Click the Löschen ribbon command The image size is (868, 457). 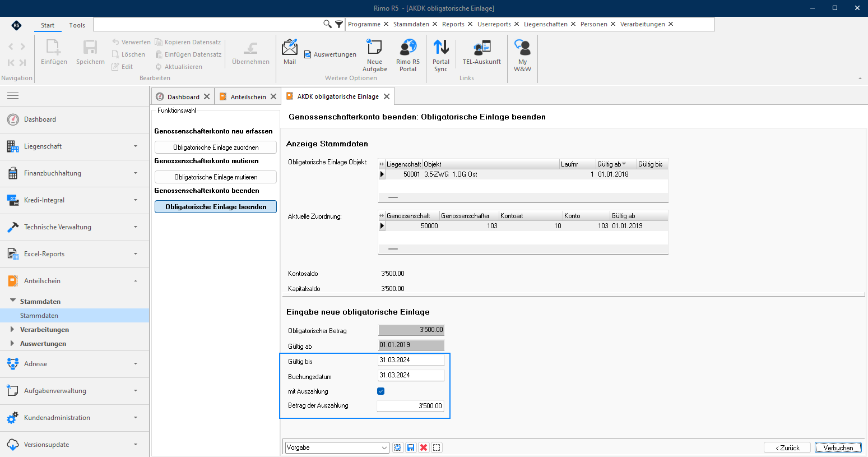[128, 54]
